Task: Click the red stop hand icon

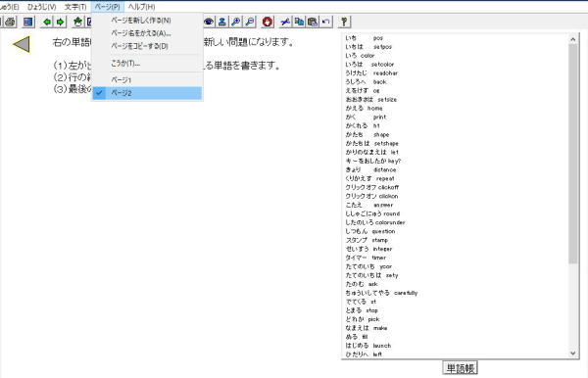Action: tap(267, 23)
